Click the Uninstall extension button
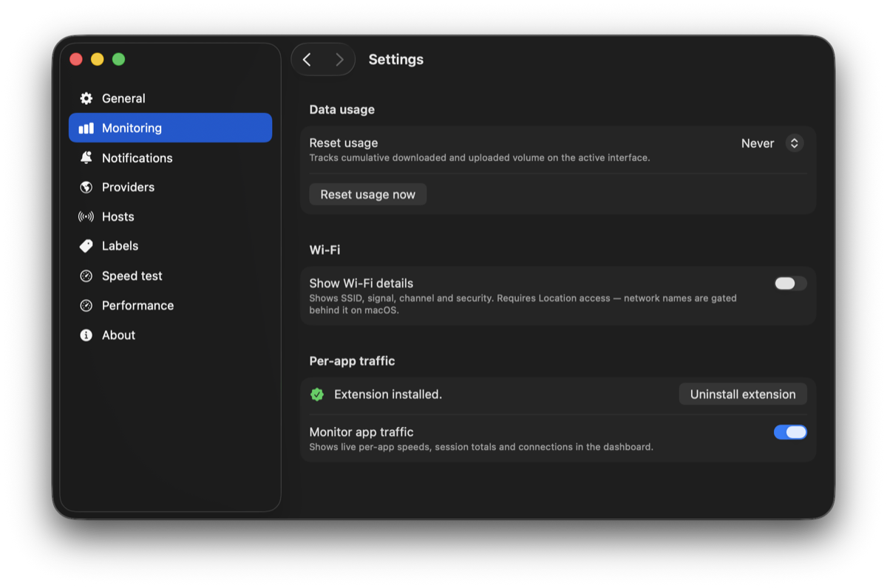The width and height of the screenshot is (887, 588). point(743,394)
